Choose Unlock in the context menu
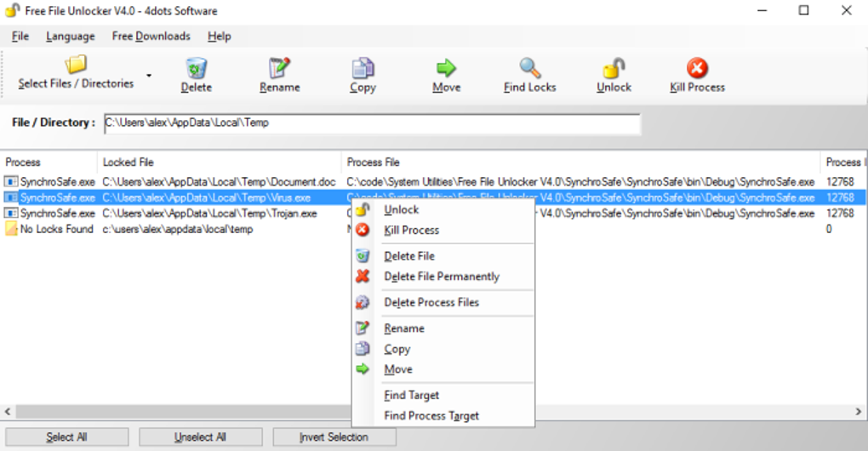This screenshot has width=868, height=451. [443, 209]
